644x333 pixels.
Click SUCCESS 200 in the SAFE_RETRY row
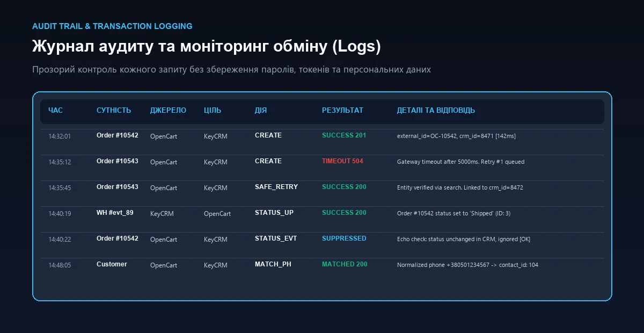(x=344, y=187)
